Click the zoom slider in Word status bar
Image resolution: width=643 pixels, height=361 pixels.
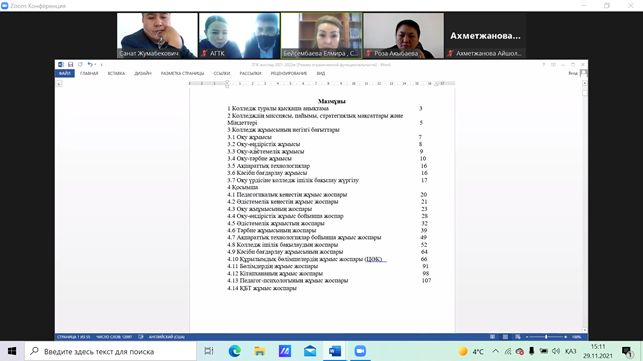click(546, 337)
